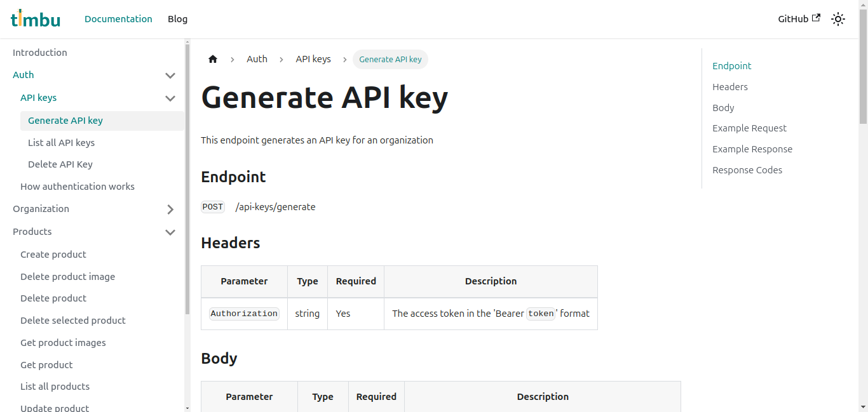This screenshot has height=412, width=868.
Task: Click the Auth breadcrumb link
Action: coord(257,59)
